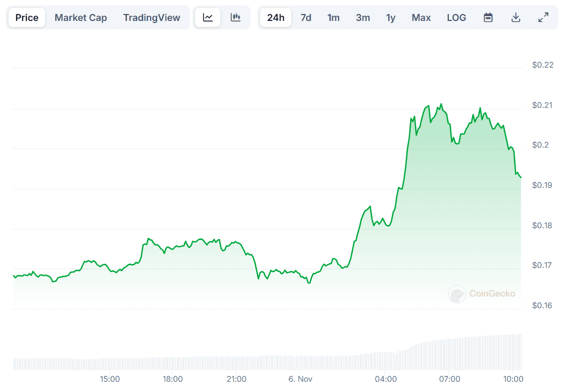Select the 24h time range
566x392 pixels.
tap(276, 18)
